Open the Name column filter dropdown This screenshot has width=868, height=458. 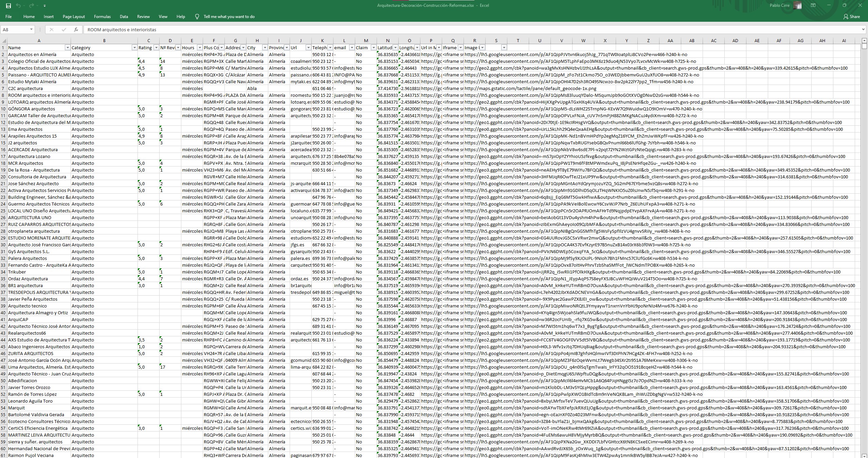[68, 48]
